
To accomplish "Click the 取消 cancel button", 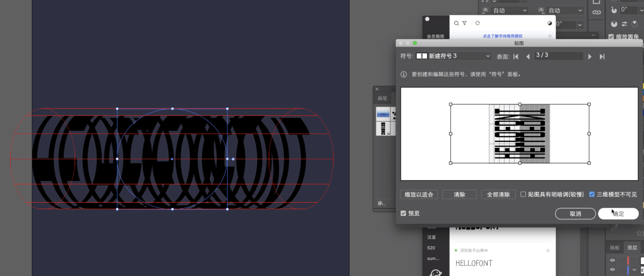I will pyautogui.click(x=575, y=214).
